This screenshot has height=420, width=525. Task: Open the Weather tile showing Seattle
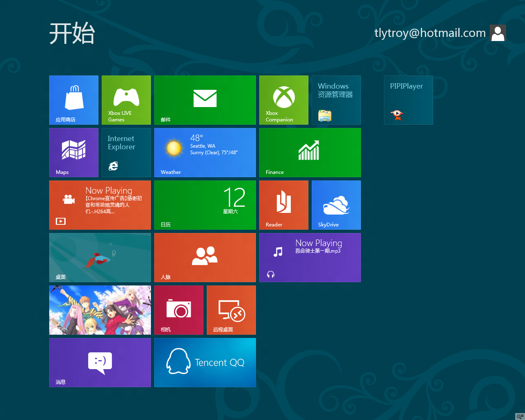(x=205, y=153)
